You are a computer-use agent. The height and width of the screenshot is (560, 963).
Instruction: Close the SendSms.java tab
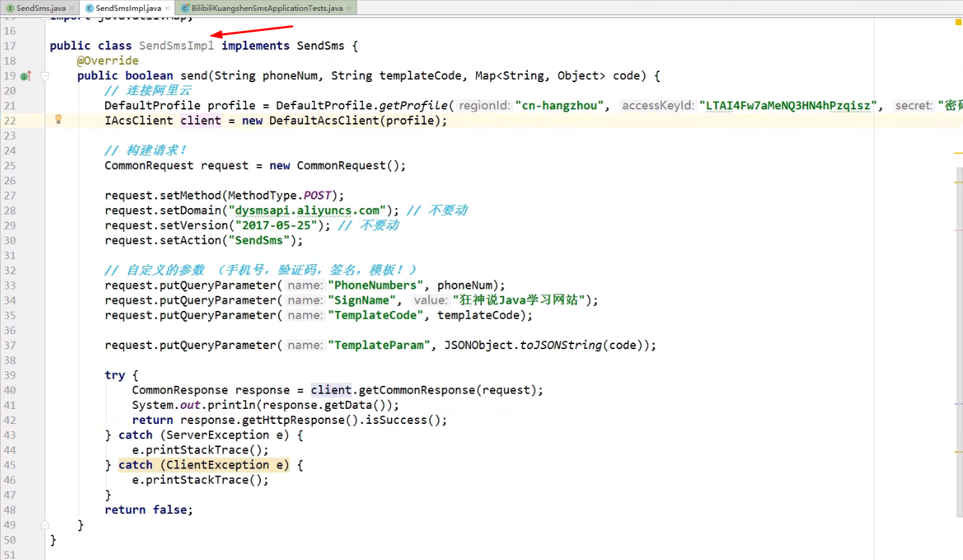[x=73, y=8]
